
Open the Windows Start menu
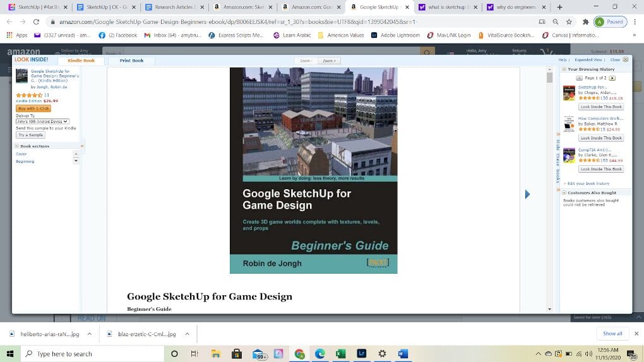pos(10,354)
